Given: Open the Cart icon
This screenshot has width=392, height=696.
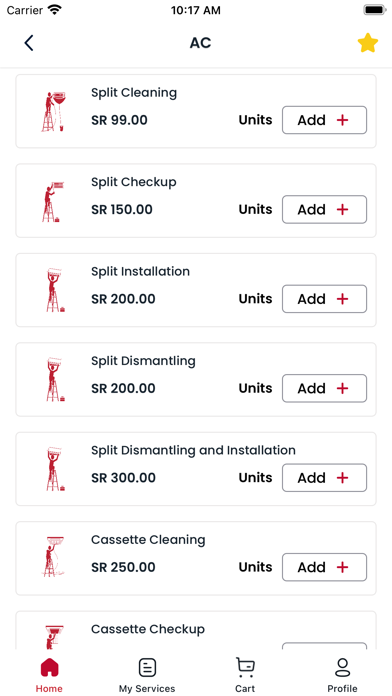Looking at the screenshot, I should (245, 675).
